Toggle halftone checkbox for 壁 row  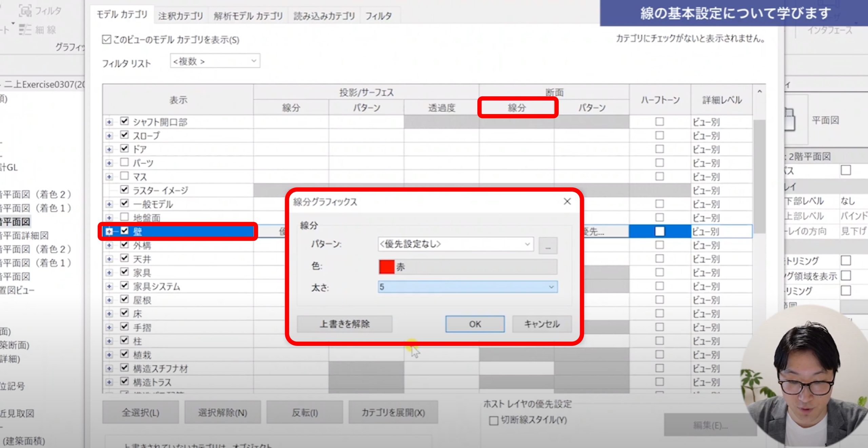tap(659, 231)
